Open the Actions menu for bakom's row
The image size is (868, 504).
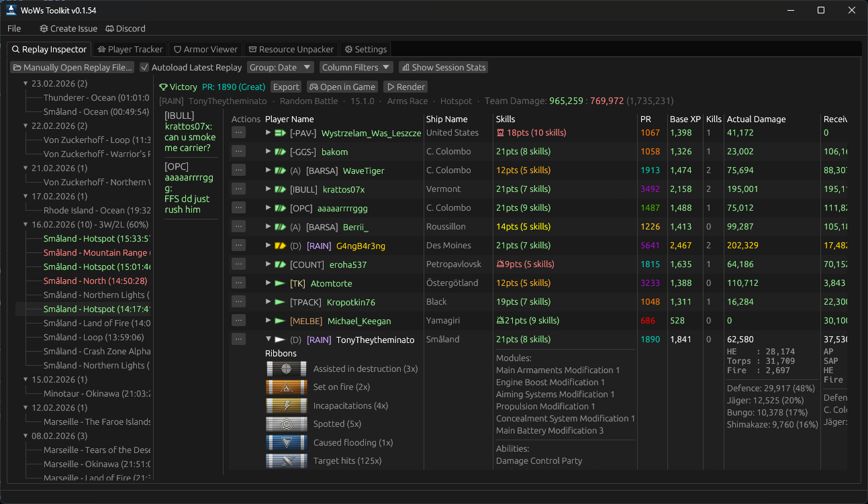[x=238, y=151]
